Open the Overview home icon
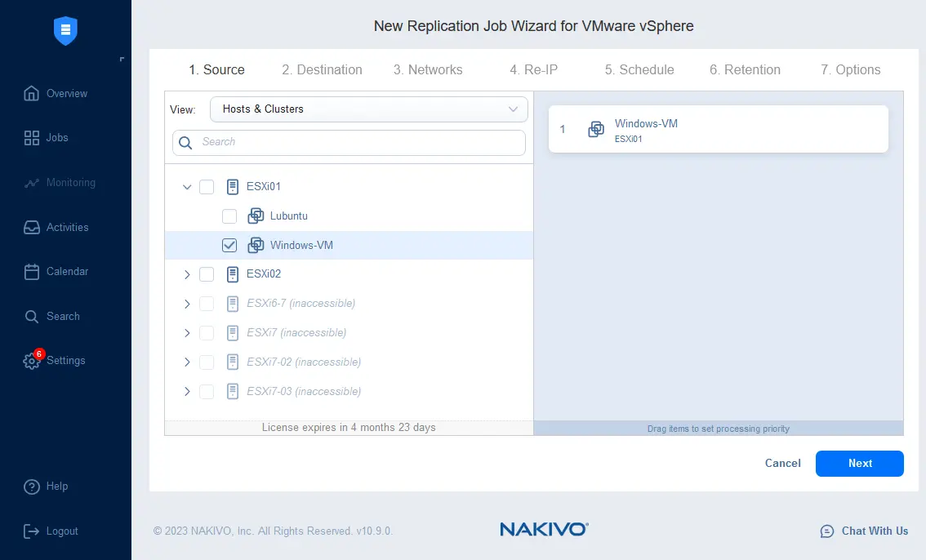926x560 pixels. click(31, 93)
